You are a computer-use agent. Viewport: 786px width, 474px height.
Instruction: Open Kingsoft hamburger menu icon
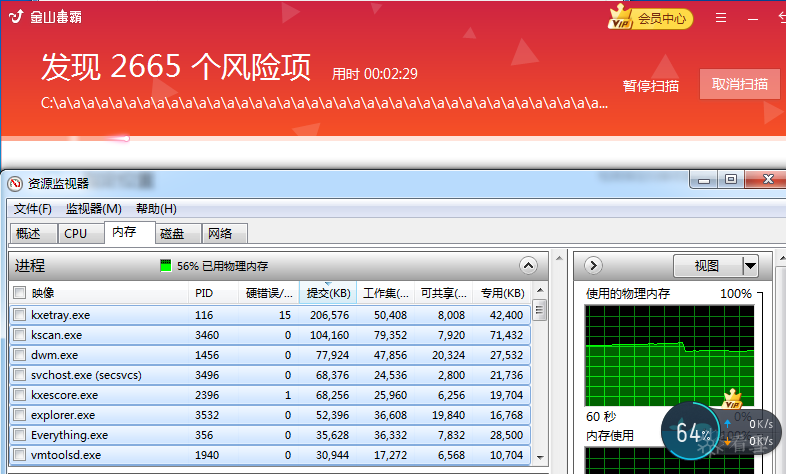pos(721,18)
